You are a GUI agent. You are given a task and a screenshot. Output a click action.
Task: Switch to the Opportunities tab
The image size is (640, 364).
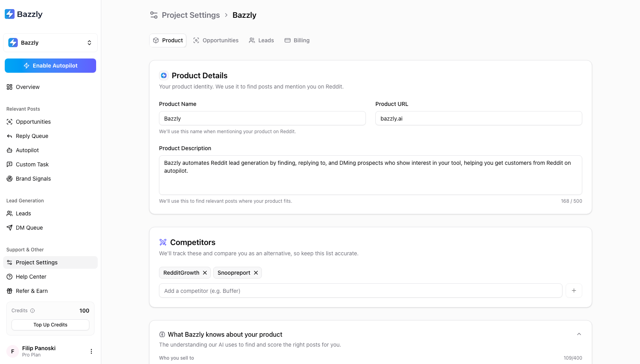pyautogui.click(x=216, y=40)
